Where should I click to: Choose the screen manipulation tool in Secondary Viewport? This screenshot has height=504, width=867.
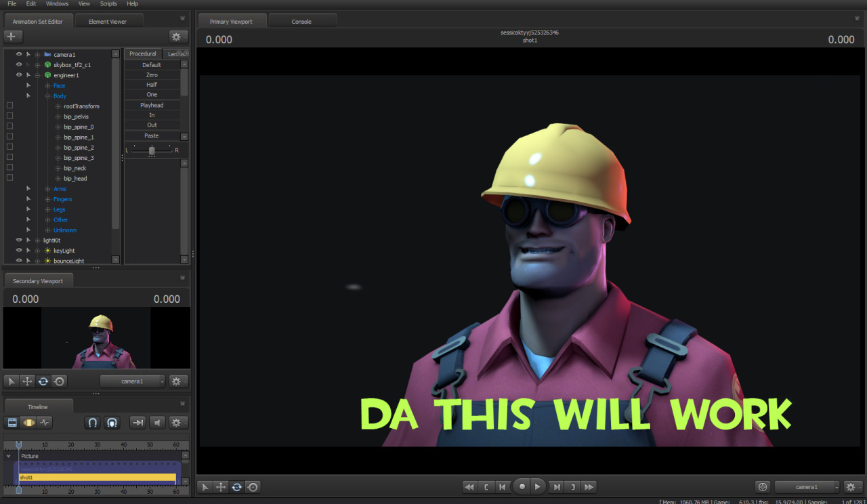coord(59,381)
